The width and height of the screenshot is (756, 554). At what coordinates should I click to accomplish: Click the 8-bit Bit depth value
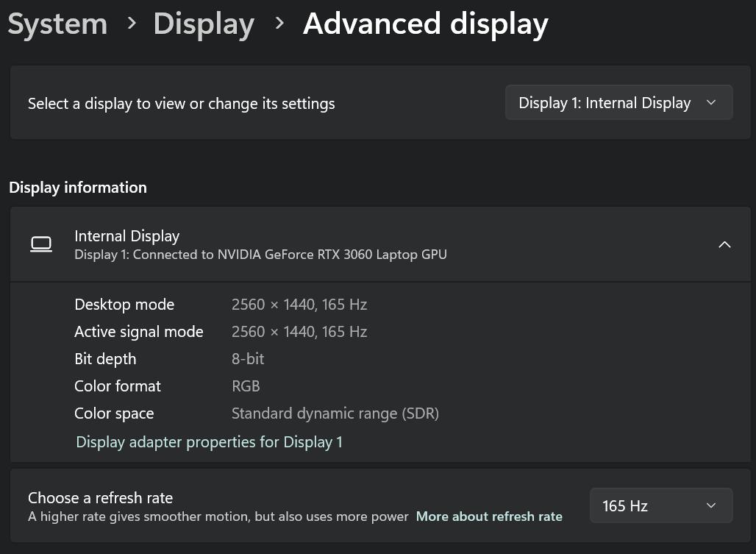click(247, 359)
